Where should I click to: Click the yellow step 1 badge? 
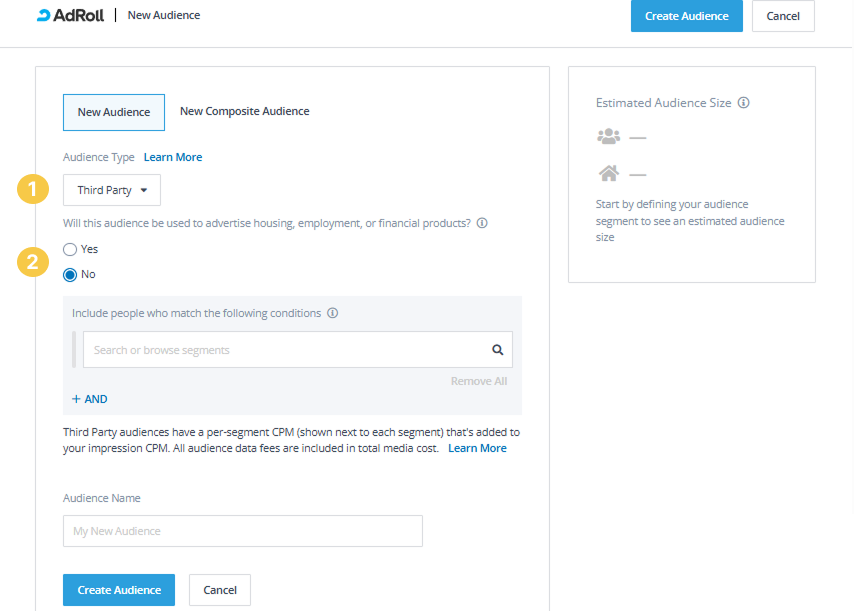click(x=34, y=188)
